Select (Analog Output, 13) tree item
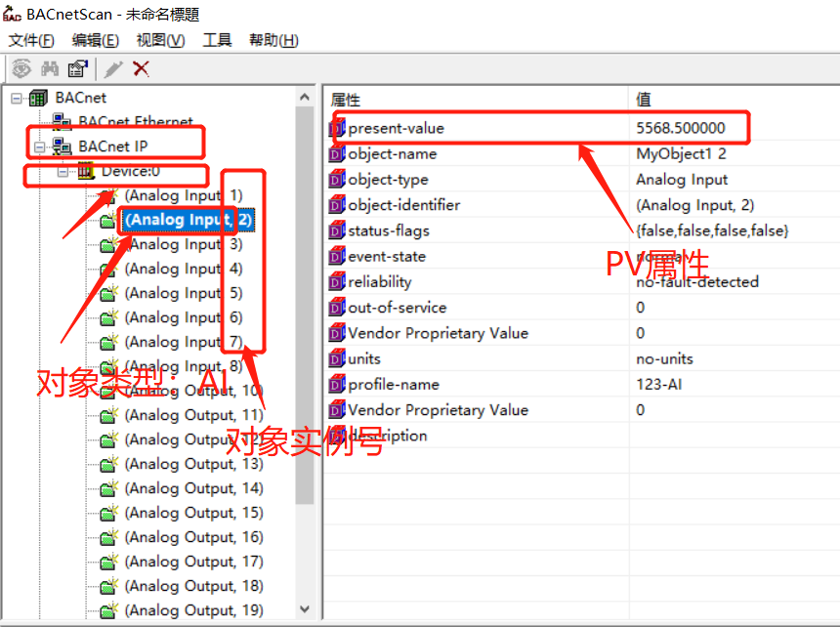This screenshot has width=840, height=627. (x=194, y=464)
